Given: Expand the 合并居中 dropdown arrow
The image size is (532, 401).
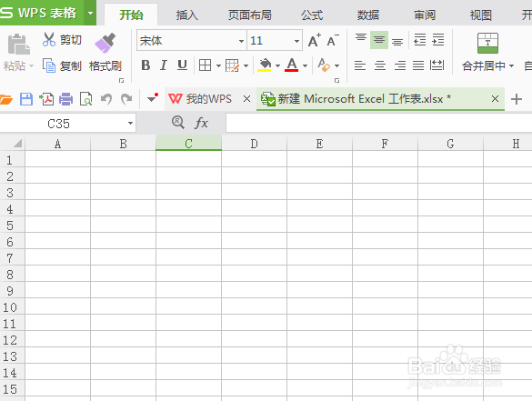Looking at the screenshot, I should click(511, 65).
